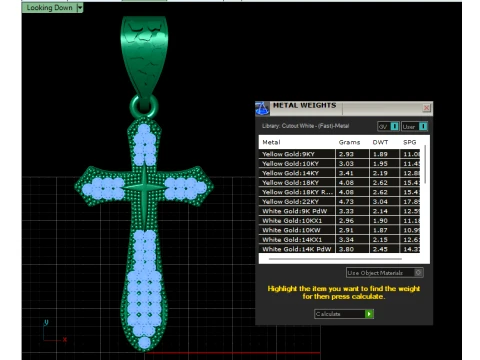480x360 pixels.
Task: Open the Looking Down viewport dropdown arrow
Action: click(x=80, y=7)
